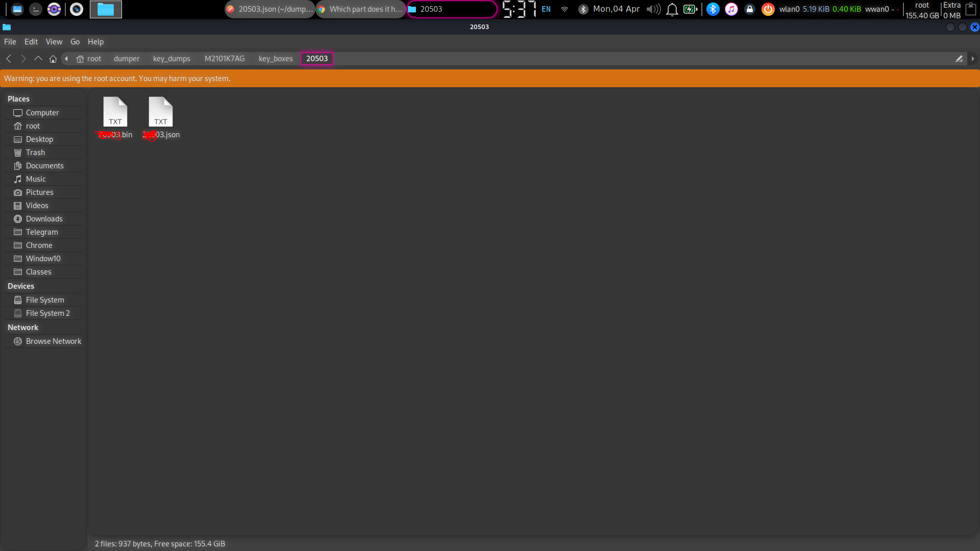980x551 pixels.
Task: Open the music player tray icon
Action: pyautogui.click(x=731, y=9)
